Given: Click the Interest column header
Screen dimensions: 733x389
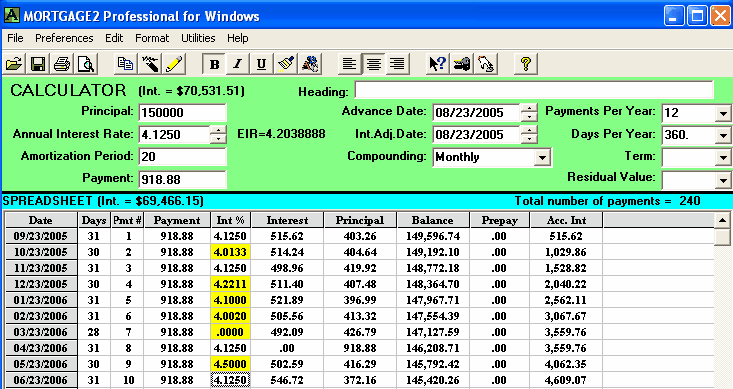Looking at the screenshot, I should click(287, 220).
